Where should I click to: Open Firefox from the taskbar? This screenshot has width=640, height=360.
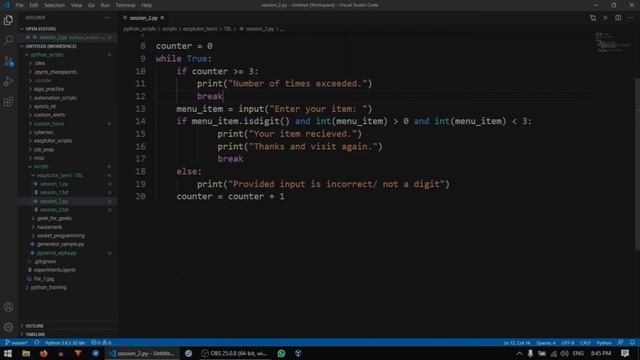click(44, 353)
